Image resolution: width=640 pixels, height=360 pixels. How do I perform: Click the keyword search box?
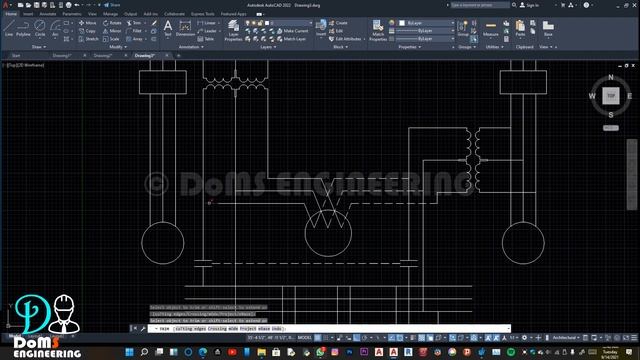click(480, 5)
